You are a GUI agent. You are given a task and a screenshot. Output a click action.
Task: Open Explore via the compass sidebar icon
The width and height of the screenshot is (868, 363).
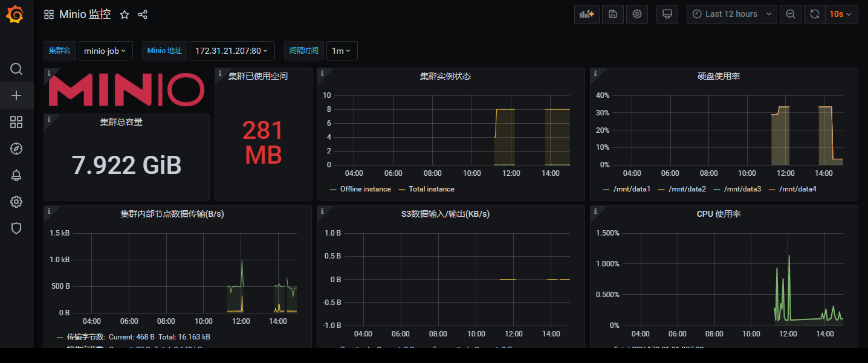pyautogui.click(x=16, y=149)
